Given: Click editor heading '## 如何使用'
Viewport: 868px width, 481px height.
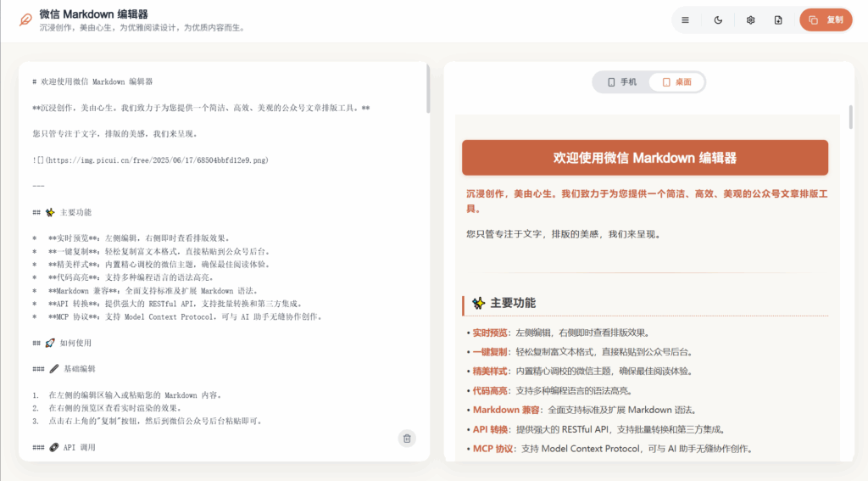Looking at the screenshot, I should point(62,343).
